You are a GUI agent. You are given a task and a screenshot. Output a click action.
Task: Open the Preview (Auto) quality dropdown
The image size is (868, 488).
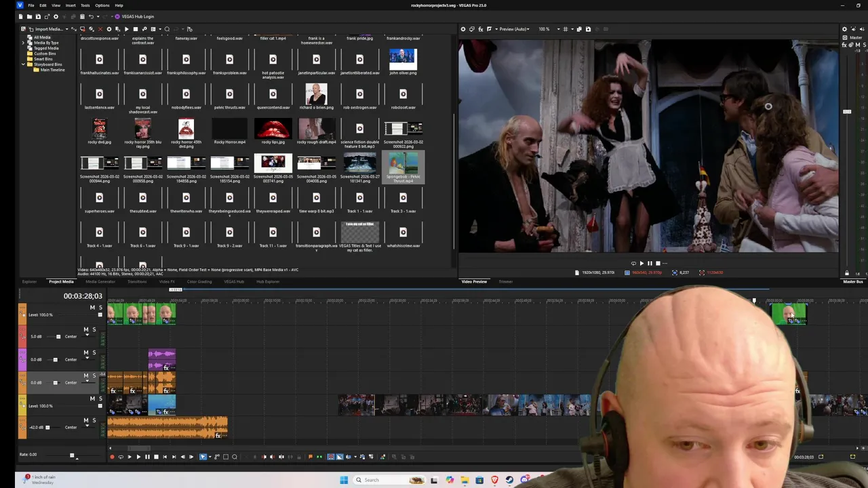[x=513, y=29]
